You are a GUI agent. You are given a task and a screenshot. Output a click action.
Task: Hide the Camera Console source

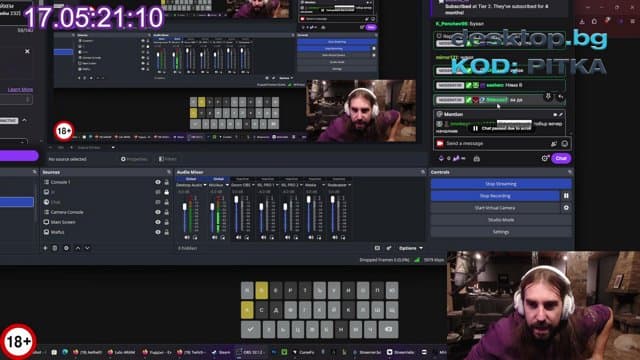coord(158,212)
